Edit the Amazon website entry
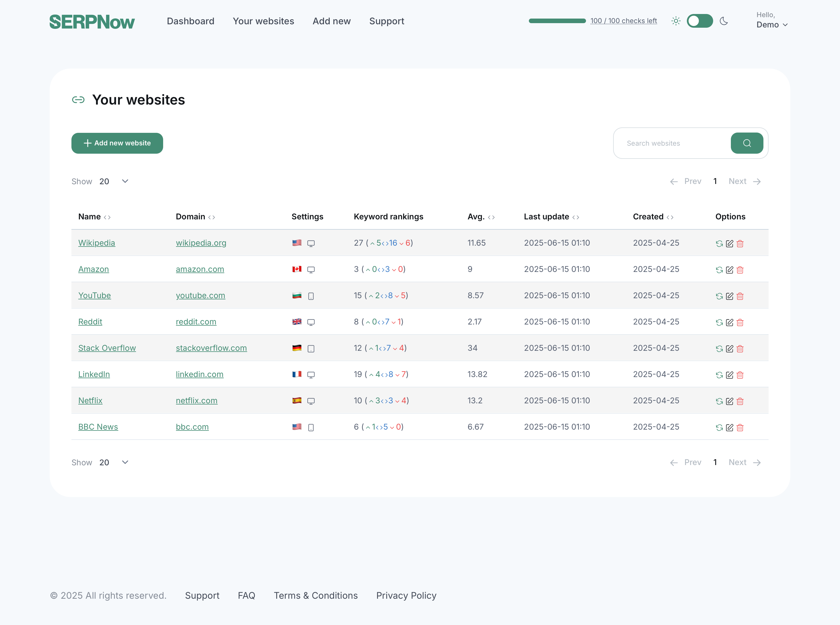 coord(729,270)
